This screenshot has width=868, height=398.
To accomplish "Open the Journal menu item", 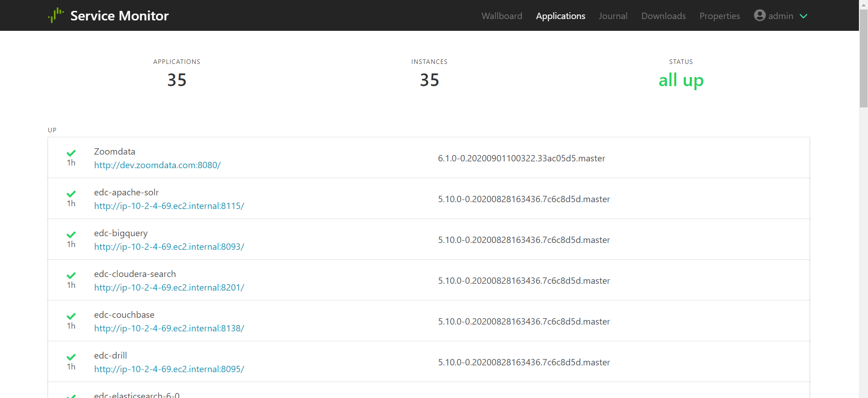I will (x=613, y=16).
